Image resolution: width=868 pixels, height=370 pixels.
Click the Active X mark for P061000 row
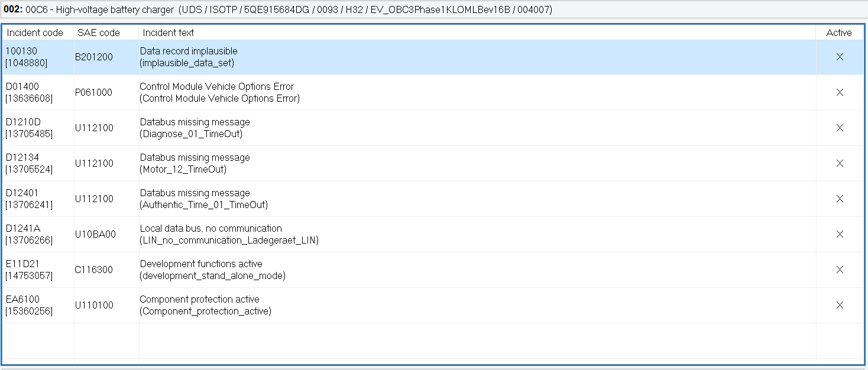839,92
